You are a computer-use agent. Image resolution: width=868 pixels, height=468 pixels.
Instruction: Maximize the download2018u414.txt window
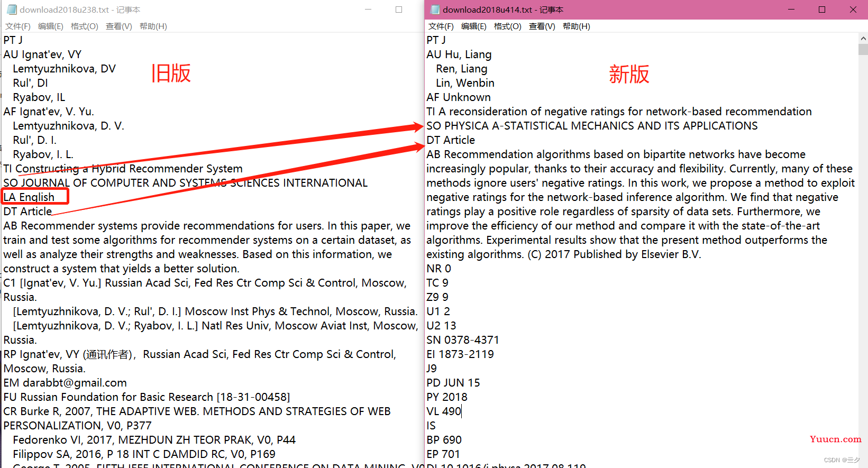[822, 10]
